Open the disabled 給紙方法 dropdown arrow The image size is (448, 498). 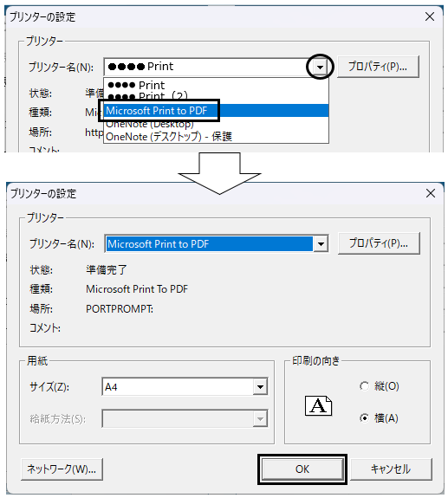[x=260, y=419]
